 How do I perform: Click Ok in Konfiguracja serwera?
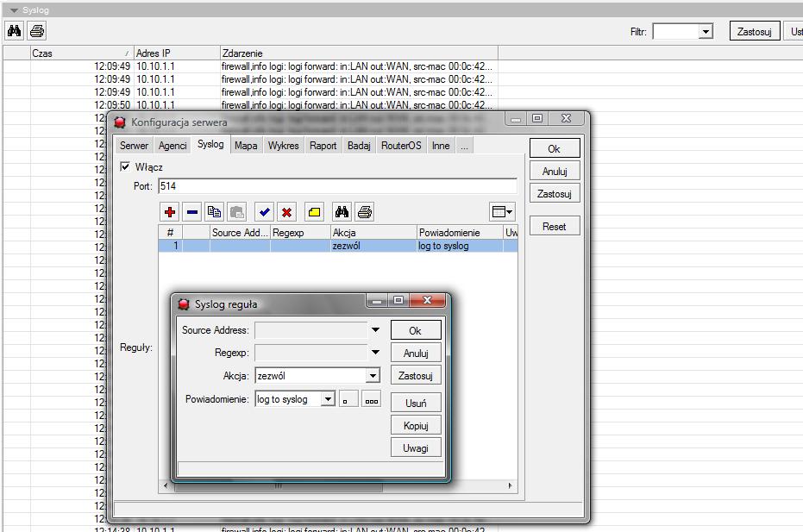pos(555,148)
